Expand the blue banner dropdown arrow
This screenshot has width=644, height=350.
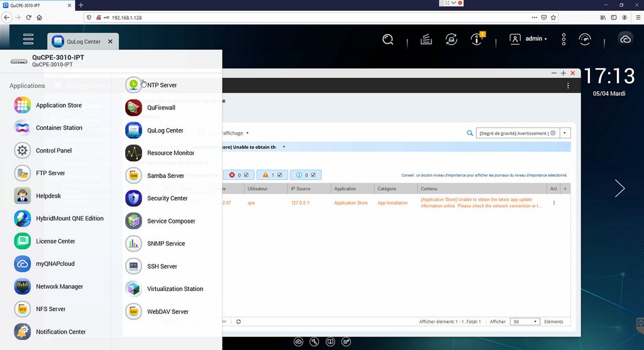click(x=284, y=147)
